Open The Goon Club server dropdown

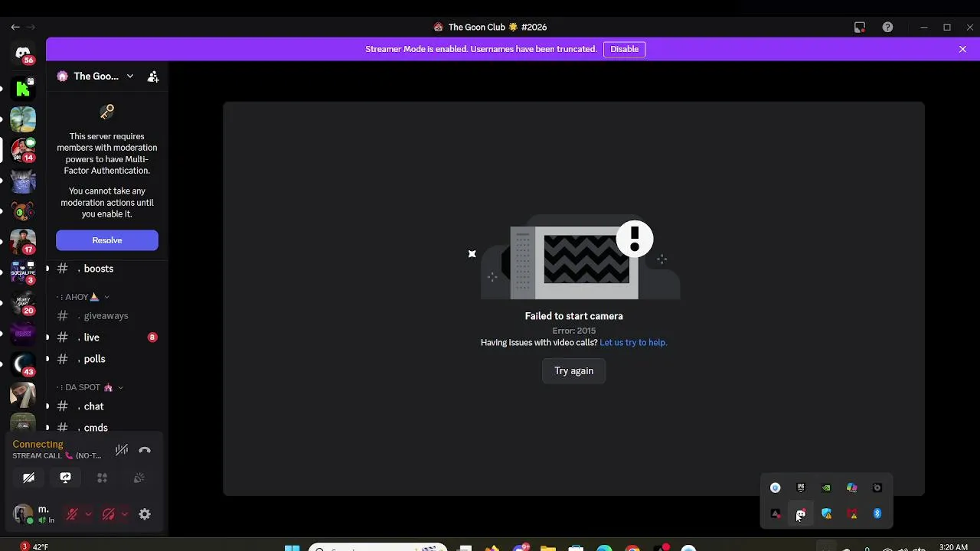coord(129,77)
